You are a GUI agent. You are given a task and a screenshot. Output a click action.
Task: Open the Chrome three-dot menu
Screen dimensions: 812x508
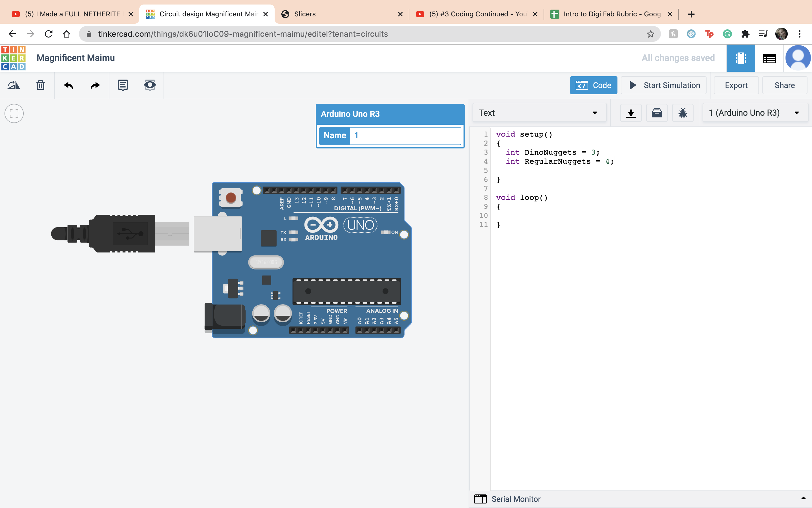[800, 34]
